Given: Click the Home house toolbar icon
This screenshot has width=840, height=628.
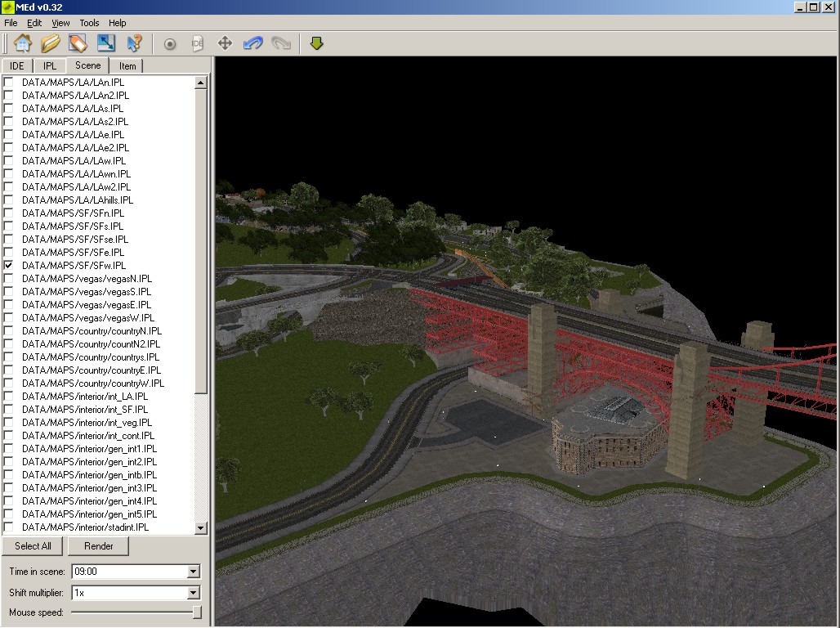Looking at the screenshot, I should pos(23,43).
